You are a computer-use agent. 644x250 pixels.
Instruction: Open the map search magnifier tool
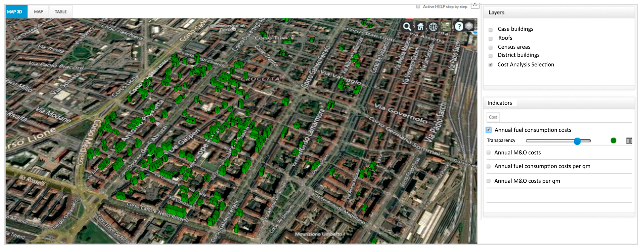tap(407, 26)
